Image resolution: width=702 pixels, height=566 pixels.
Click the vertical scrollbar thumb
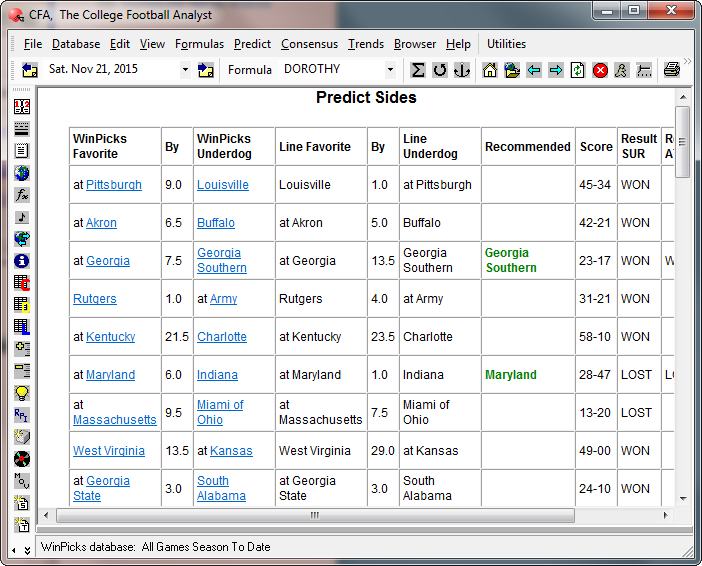coord(682,142)
